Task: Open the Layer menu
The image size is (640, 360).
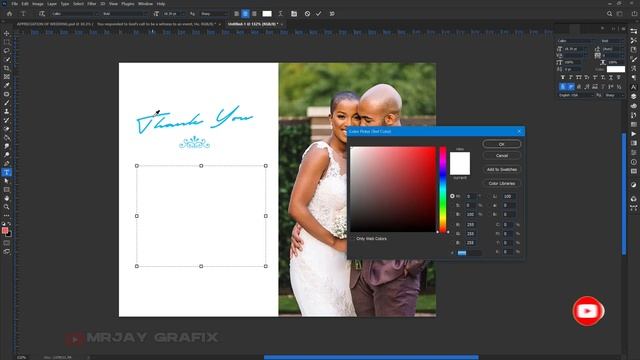Action: (52, 4)
